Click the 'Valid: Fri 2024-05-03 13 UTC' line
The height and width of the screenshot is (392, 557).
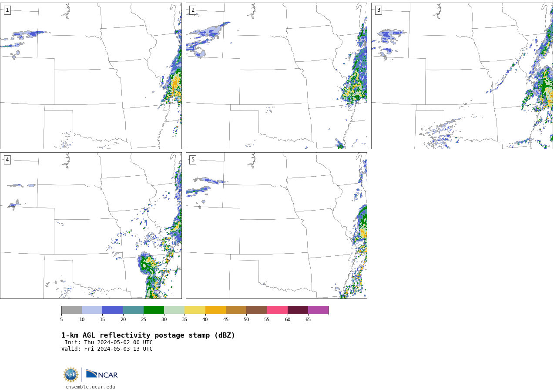click(107, 349)
